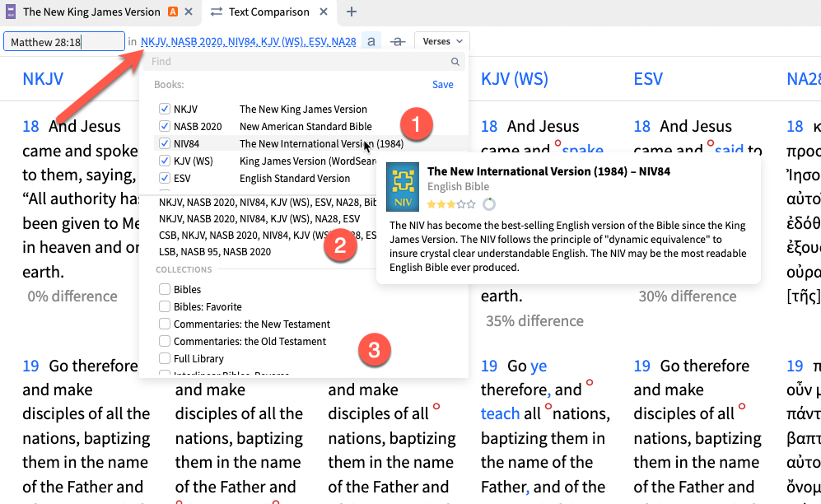The height and width of the screenshot is (504, 821).
Task: Click the Text Comparison swap arrows icon
Action: [217, 12]
